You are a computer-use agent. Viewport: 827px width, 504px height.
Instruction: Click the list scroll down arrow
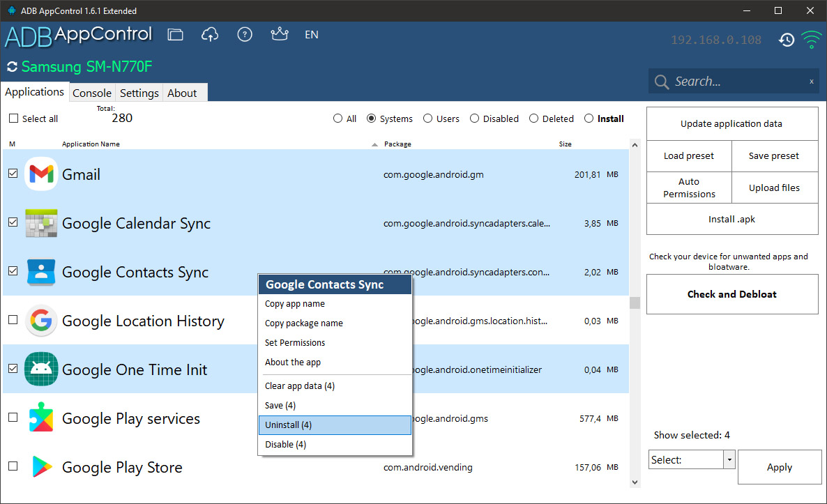pyautogui.click(x=635, y=482)
